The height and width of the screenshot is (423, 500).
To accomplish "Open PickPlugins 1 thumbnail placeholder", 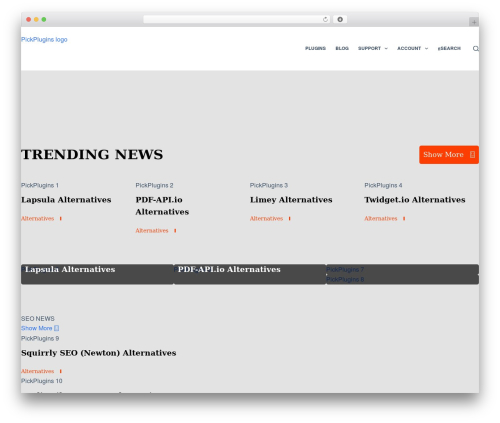I will 40,185.
